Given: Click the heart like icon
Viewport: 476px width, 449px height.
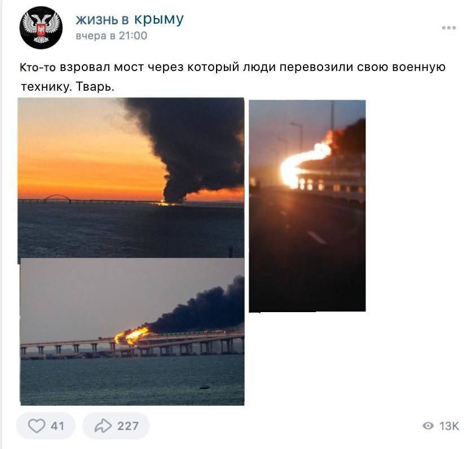Looking at the screenshot, I should click(x=37, y=426).
